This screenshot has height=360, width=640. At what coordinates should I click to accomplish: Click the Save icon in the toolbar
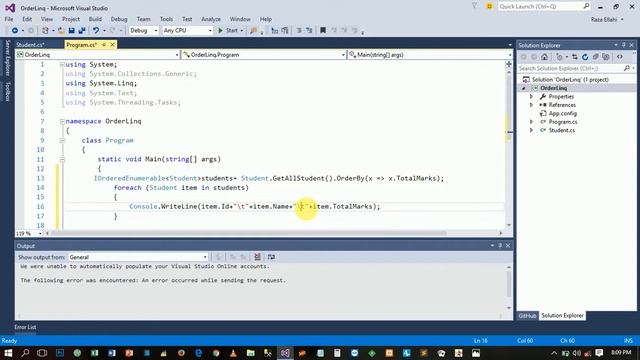pyautogui.click(x=71, y=31)
